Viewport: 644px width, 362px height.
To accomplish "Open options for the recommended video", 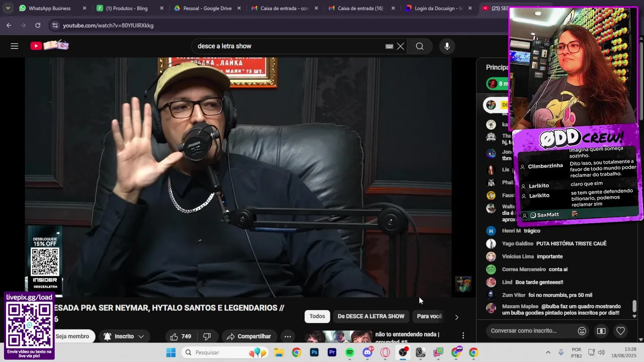I will (463, 335).
